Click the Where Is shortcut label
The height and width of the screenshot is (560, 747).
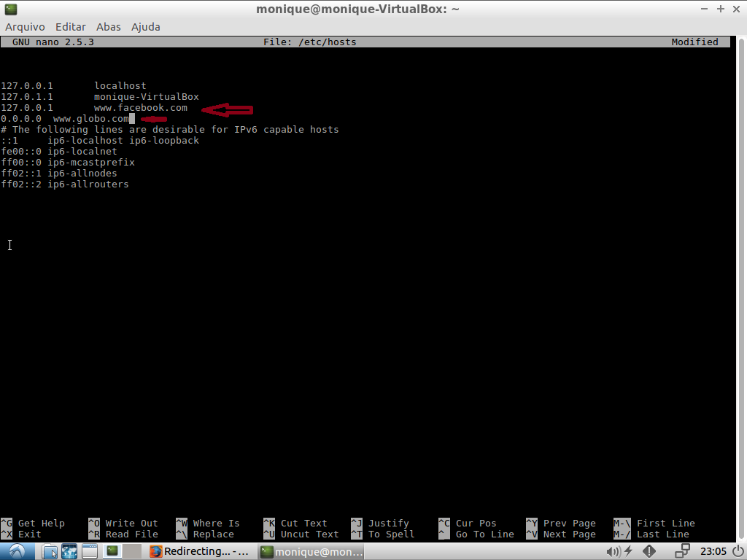pos(216,524)
